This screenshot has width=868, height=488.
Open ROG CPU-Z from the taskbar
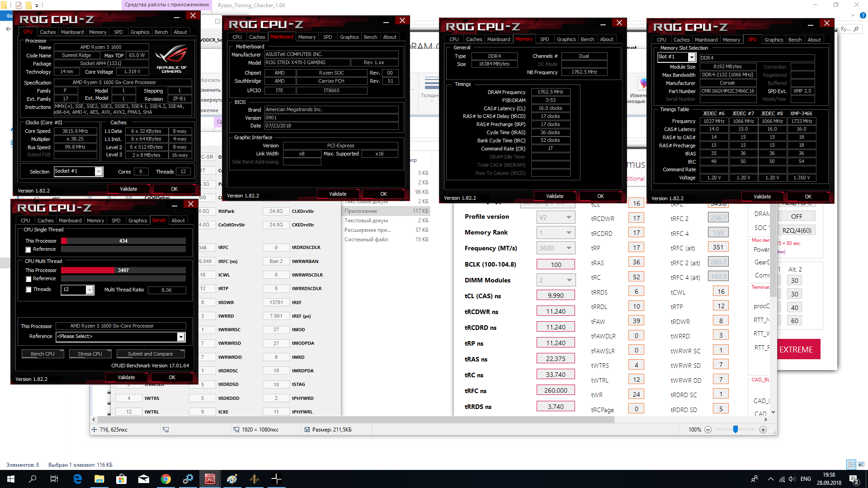[x=210, y=479]
